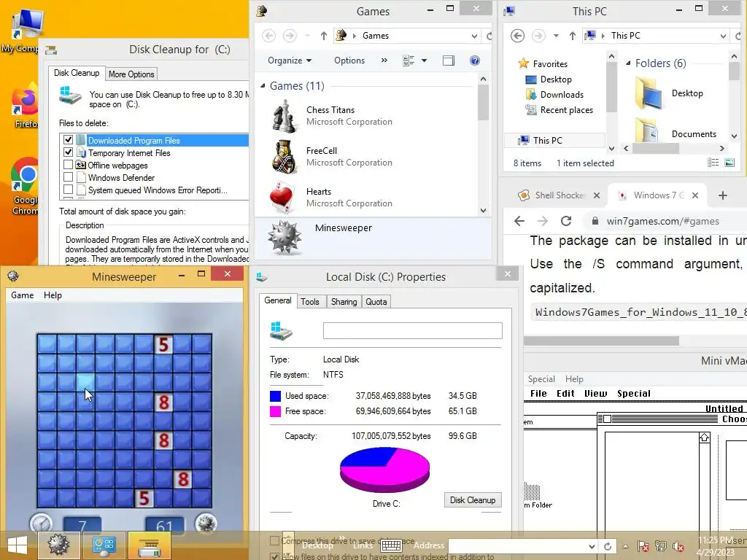
Task: Expand the Games toolbar overflow chevron
Action: click(384, 61)
